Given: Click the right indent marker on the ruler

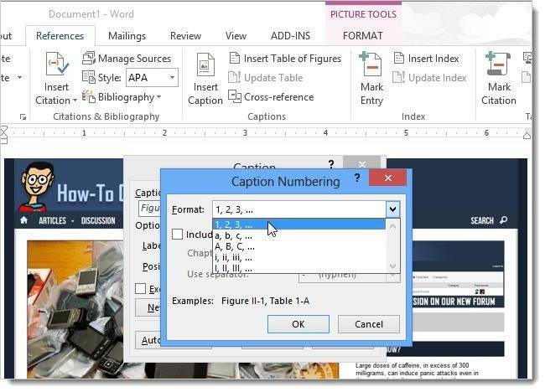Looking at the screenshot, I should point(527,135).
